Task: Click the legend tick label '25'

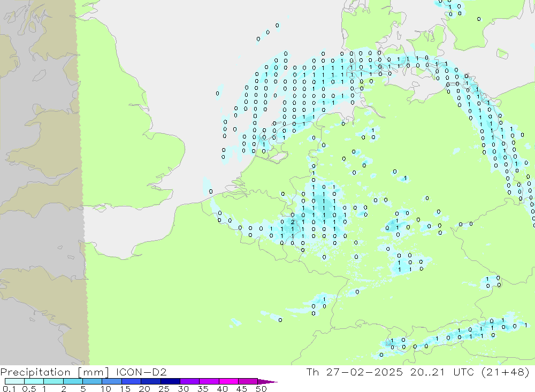Action: [x=164, y=389]
